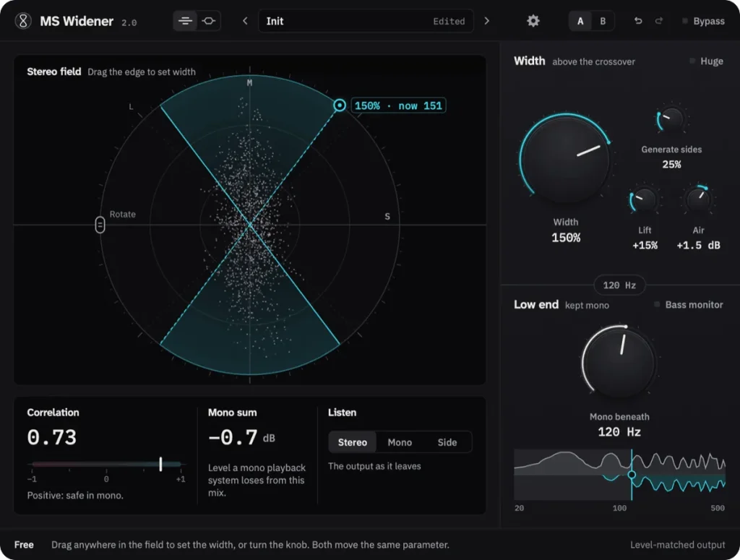Select state A
The height and width of the screenshot is (560, 740).
point(580,21)
